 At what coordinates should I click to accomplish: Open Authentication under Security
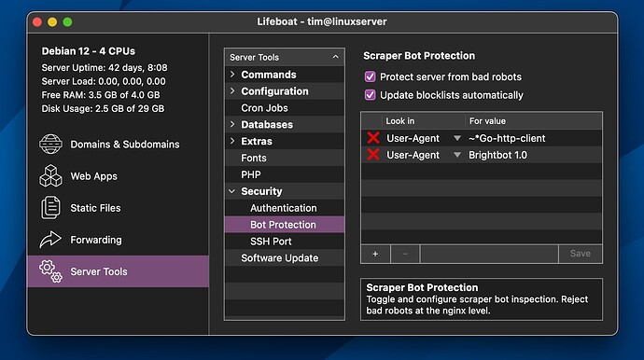coord(285,208)
